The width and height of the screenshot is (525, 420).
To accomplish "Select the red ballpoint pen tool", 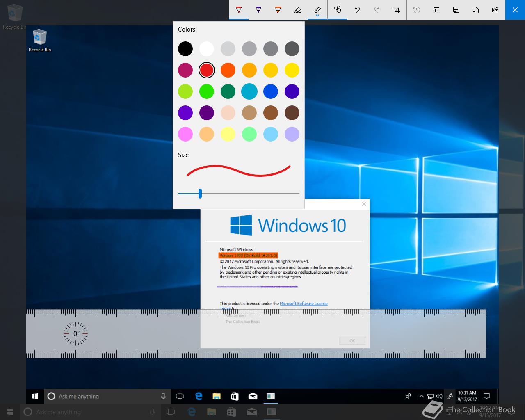I will (x=239, y=9).
